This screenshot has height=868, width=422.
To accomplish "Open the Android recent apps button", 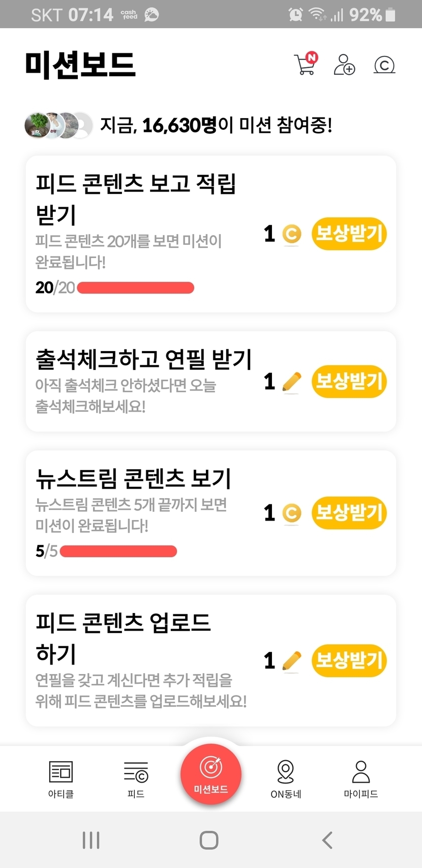I will [x=91, y=840].
